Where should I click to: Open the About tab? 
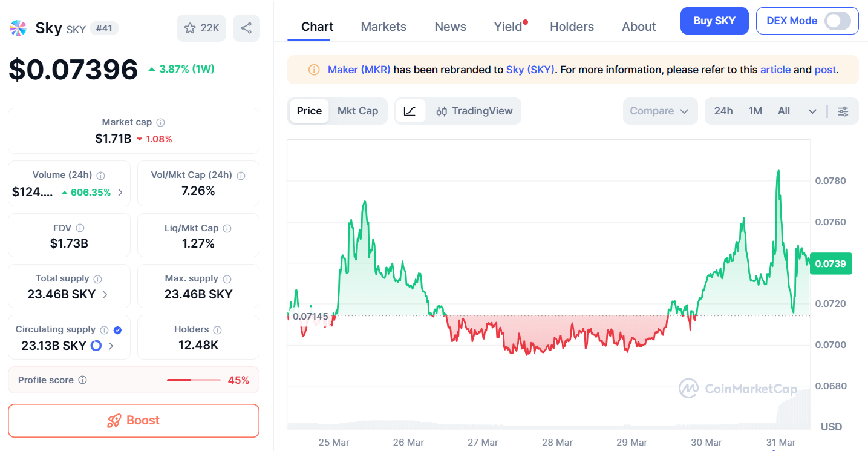click(x=639, y=27)
